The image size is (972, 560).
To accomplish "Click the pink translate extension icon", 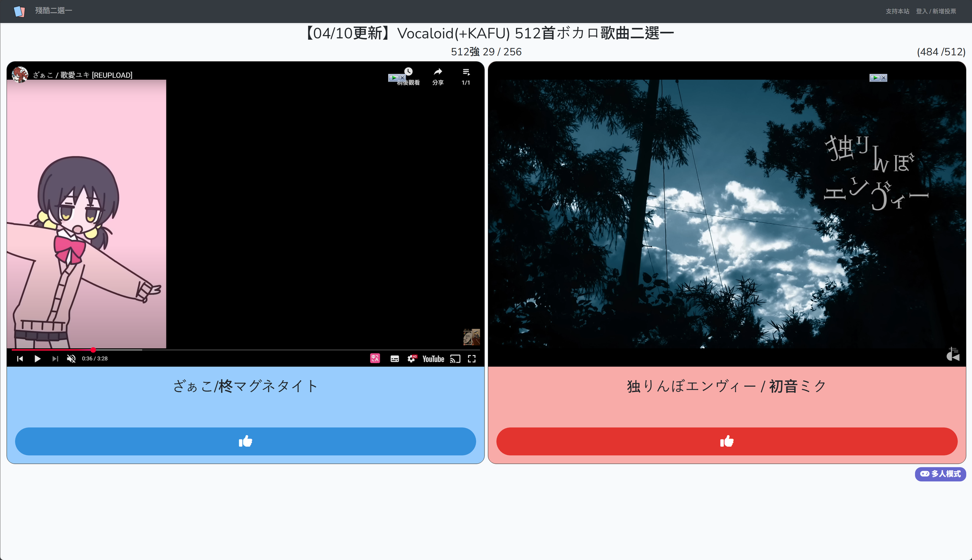I will (375, 359).
